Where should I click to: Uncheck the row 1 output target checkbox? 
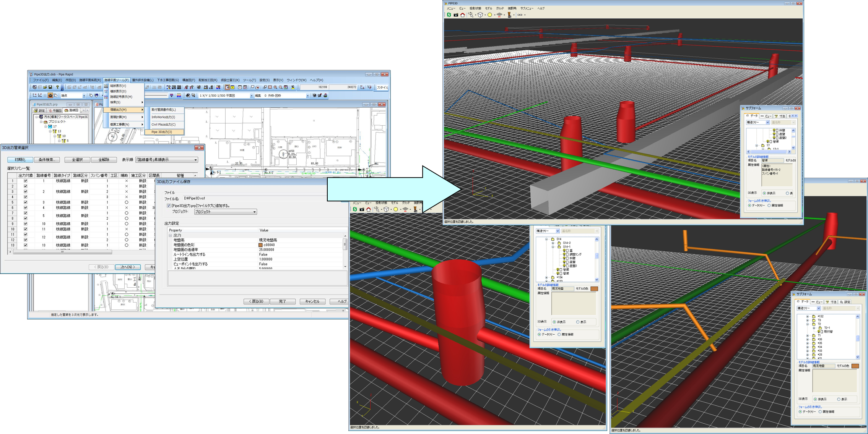click(26, 181)
